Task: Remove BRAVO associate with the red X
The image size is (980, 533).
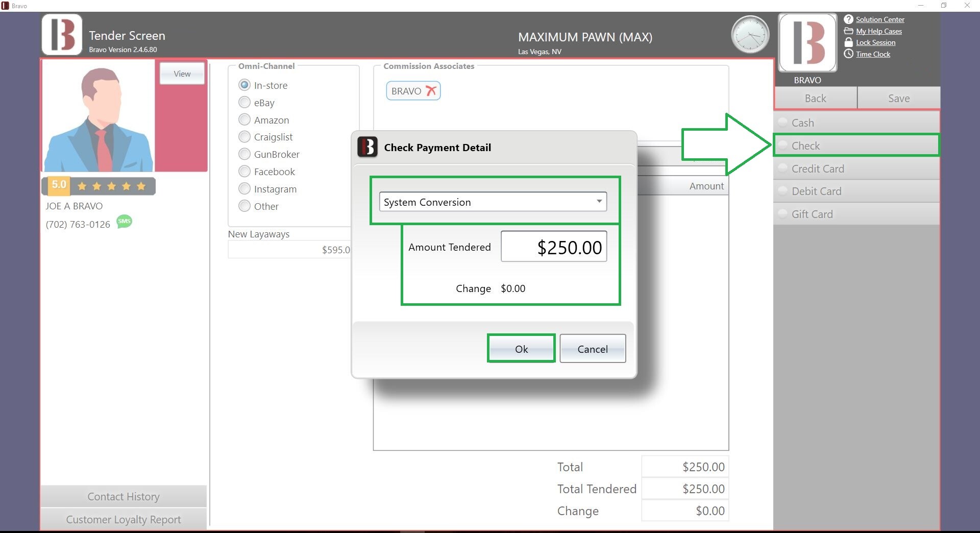Action: tap(431, 91)
